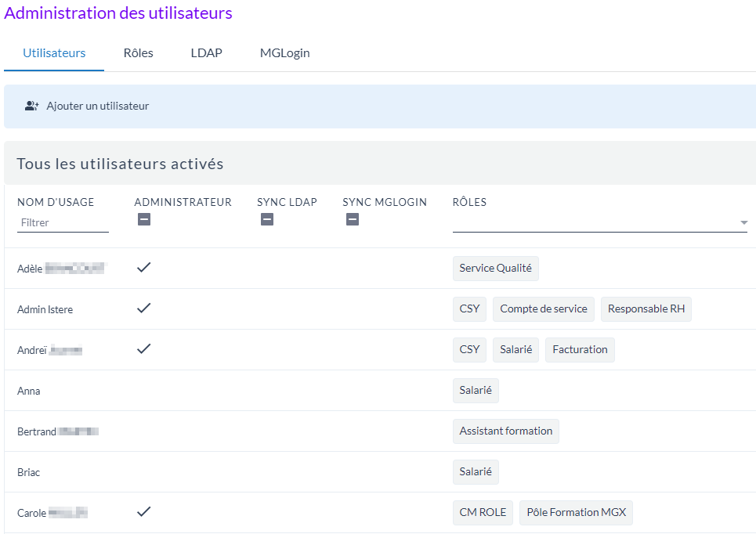Open the Rôles filter dropdown arrow
The image size is (756, 534).
[x=743, y=223]
